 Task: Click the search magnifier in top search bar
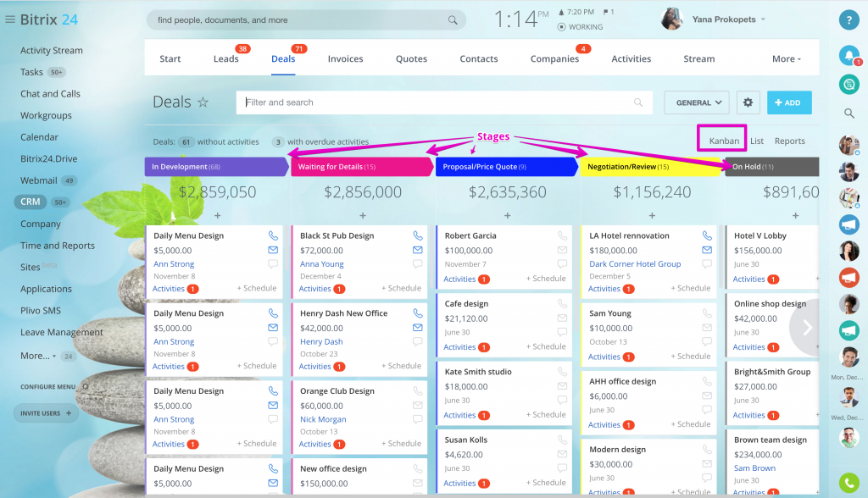453,20
